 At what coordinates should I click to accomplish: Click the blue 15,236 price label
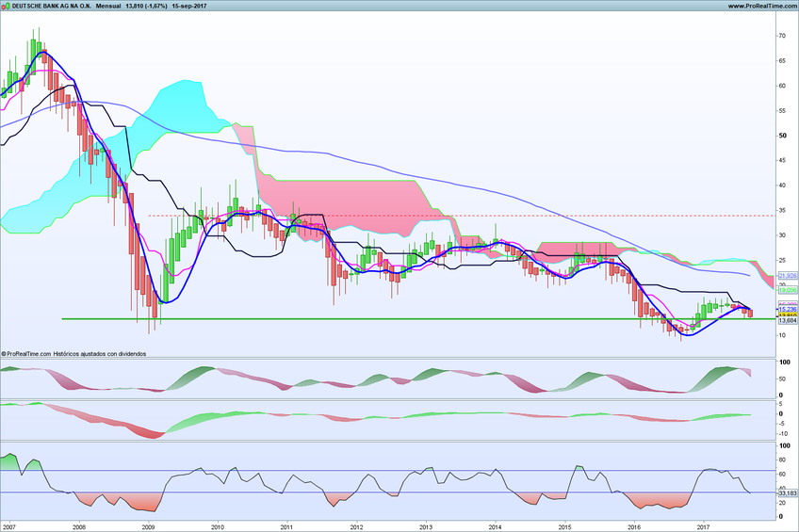(x=788, y=309)
